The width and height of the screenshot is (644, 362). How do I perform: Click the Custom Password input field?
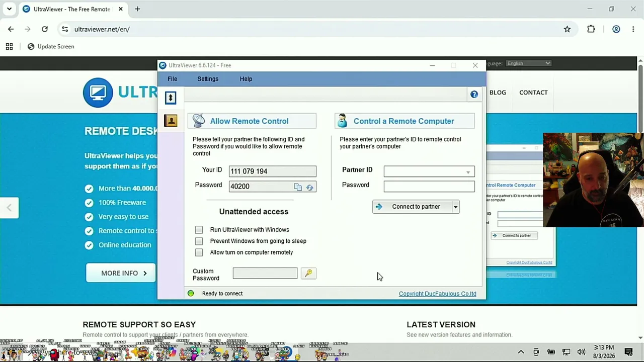coord(265,273)
